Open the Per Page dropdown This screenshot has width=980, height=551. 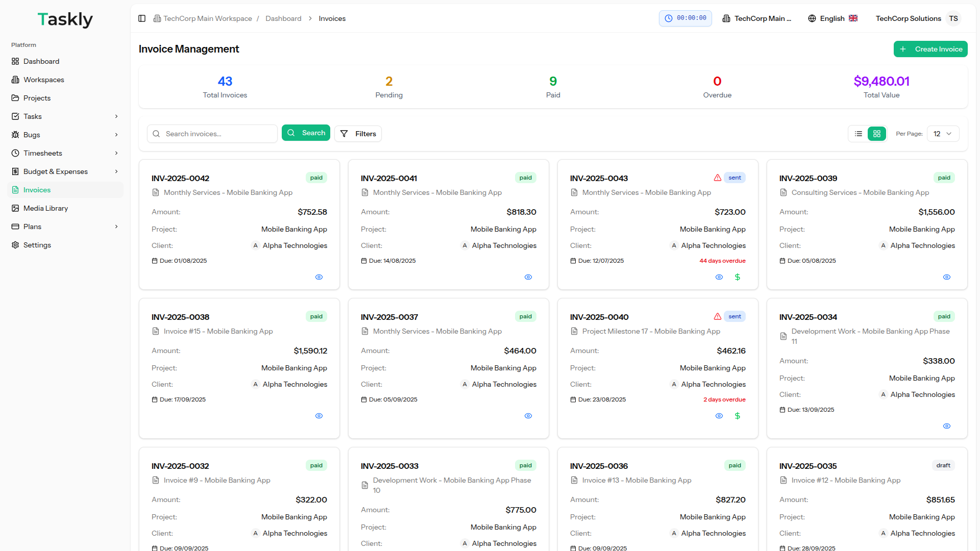tap(942, 134)
